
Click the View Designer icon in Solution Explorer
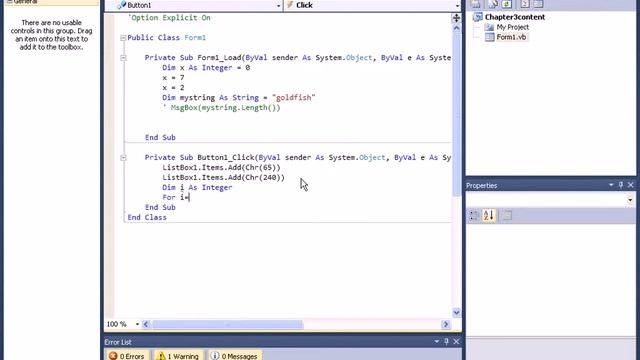(x=538, y=4)
